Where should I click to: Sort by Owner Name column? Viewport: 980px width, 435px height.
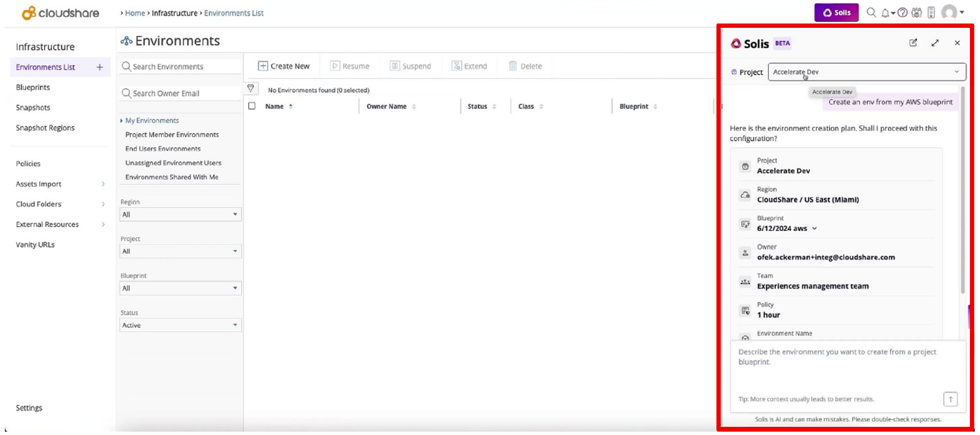tap(391, 106)
